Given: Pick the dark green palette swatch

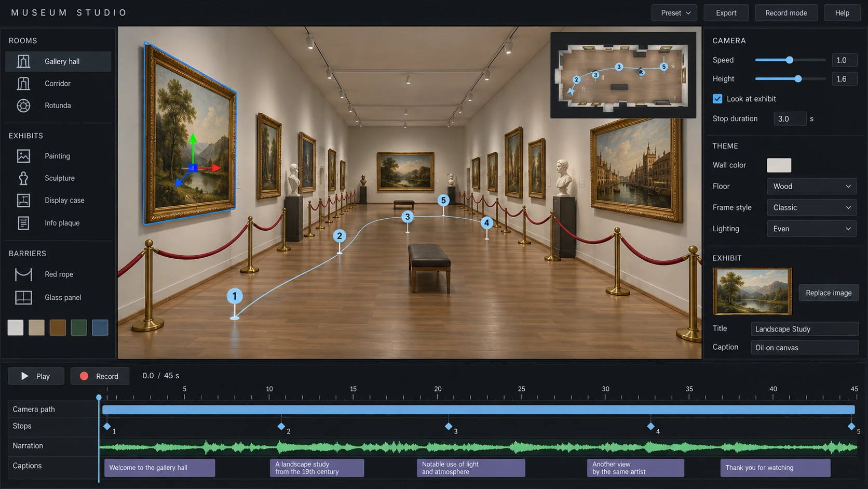Looking at the screenshot, I should pos(79,327).
